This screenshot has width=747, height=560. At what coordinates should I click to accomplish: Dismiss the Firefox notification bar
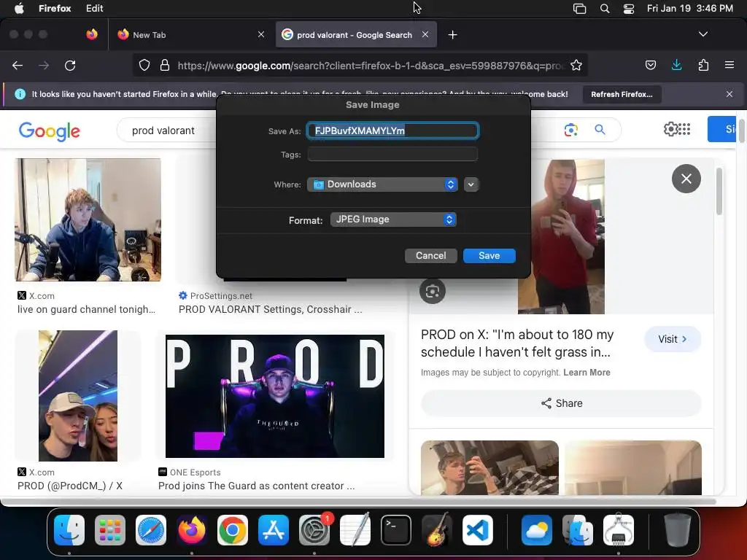click(729, 94)
